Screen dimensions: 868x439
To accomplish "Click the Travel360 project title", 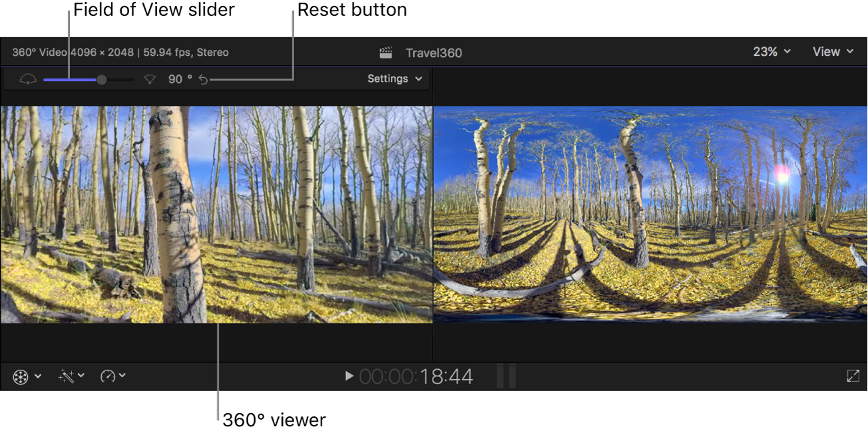I will 433,51.
